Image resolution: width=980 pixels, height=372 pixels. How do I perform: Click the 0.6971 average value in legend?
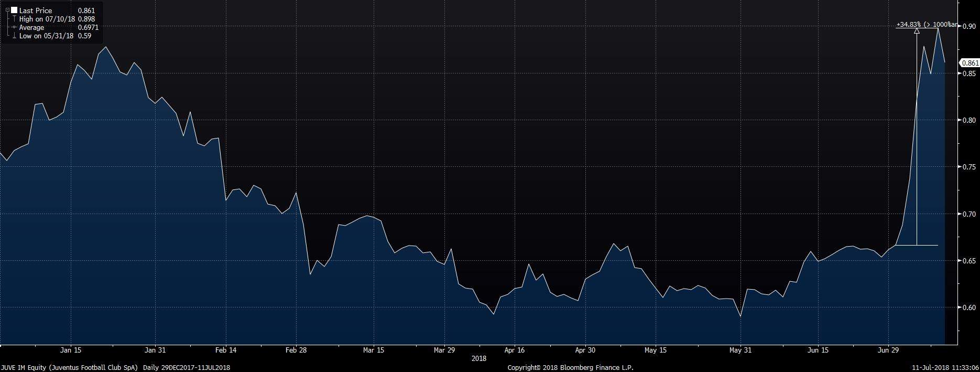88,27
